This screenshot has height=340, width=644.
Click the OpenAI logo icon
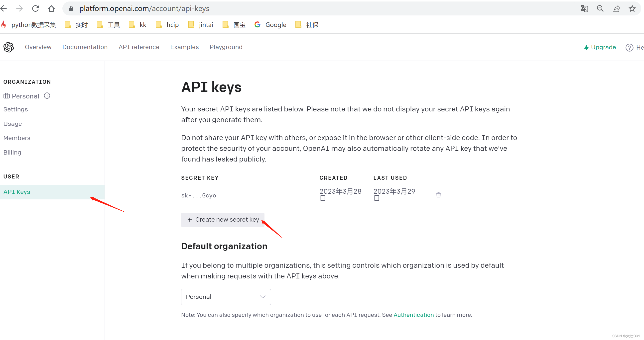point(8,47)
